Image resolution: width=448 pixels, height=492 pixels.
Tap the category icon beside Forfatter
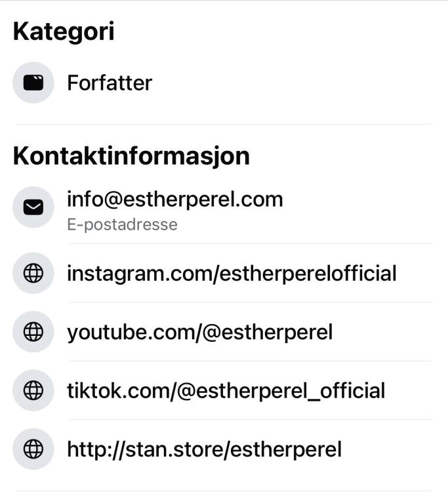pos(33,83)
